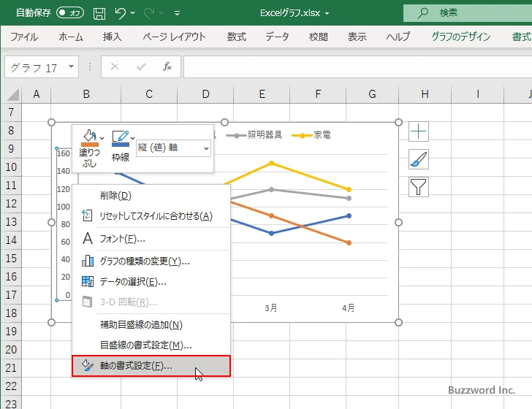Viewport: 532px width, 409px height.
Task: Click the Chart Elements plus button
Action: 419,131
